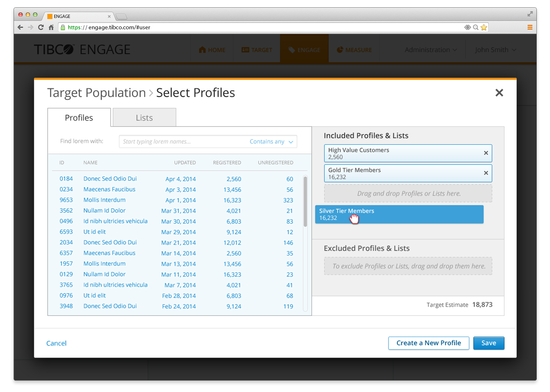Click the Target Population breadcrumb

point(96,93)
